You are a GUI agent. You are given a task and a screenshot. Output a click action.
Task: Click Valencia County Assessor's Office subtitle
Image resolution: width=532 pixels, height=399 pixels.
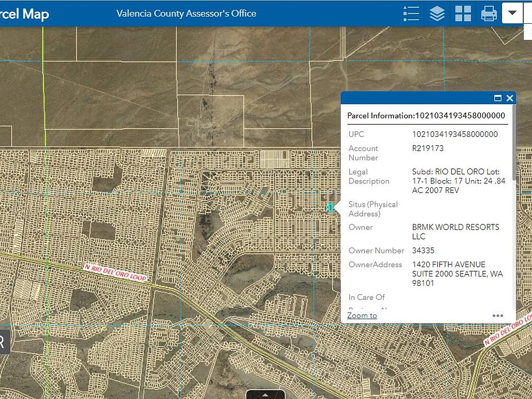186,13
